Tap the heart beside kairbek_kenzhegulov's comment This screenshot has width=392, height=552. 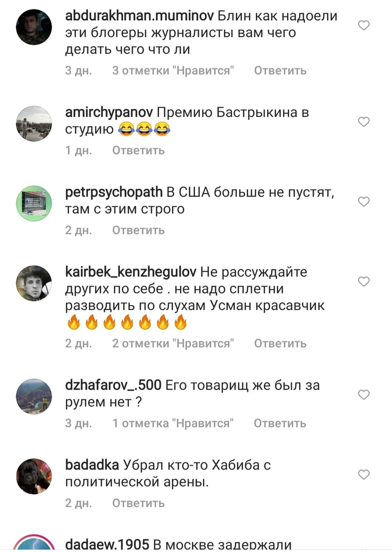click(363, 282)
